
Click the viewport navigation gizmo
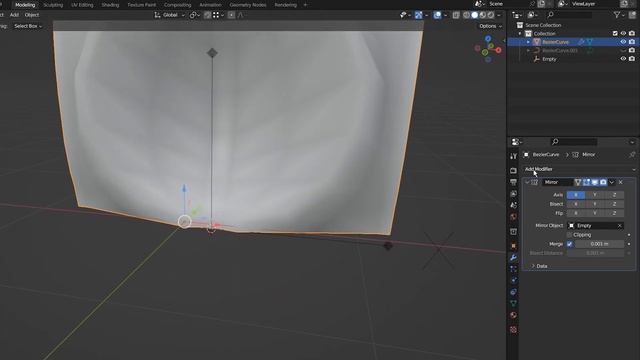click(x=488, y=49)
